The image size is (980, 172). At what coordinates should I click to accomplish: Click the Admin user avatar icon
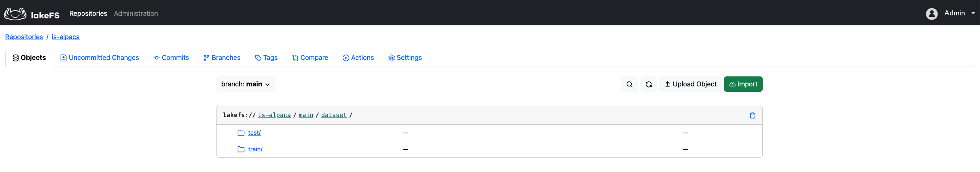(931, 14)
